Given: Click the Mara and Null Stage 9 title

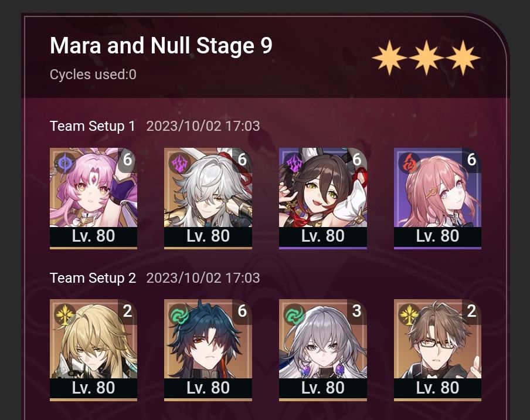Looking at the screenshot, I should (x=161, y=45).
